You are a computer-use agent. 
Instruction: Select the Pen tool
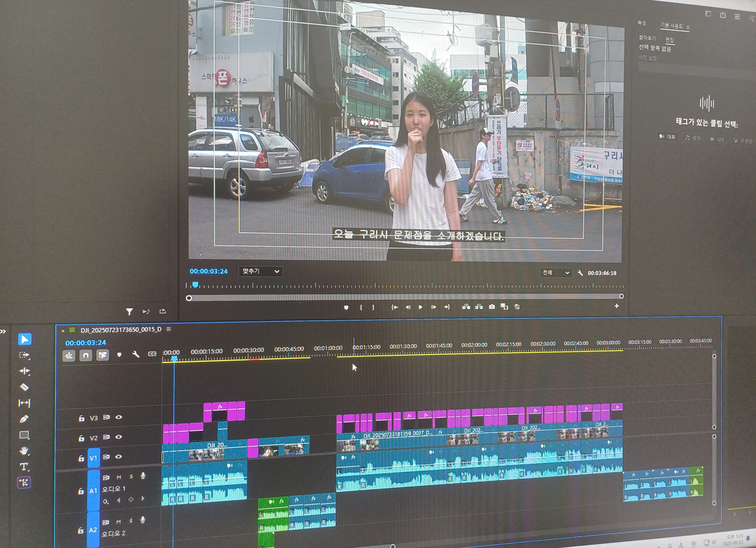tap(24, 419)
